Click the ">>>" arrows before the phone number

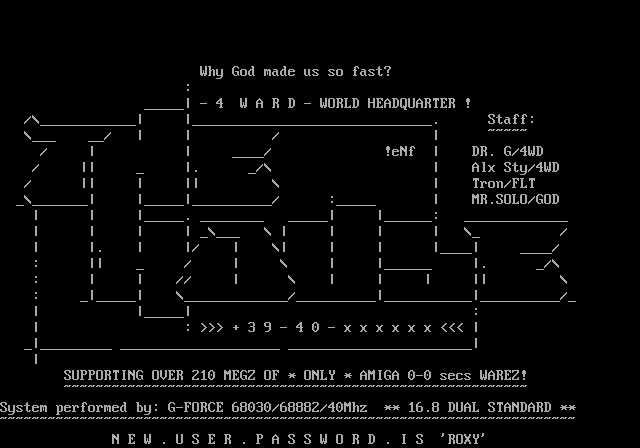click(211, 327)
